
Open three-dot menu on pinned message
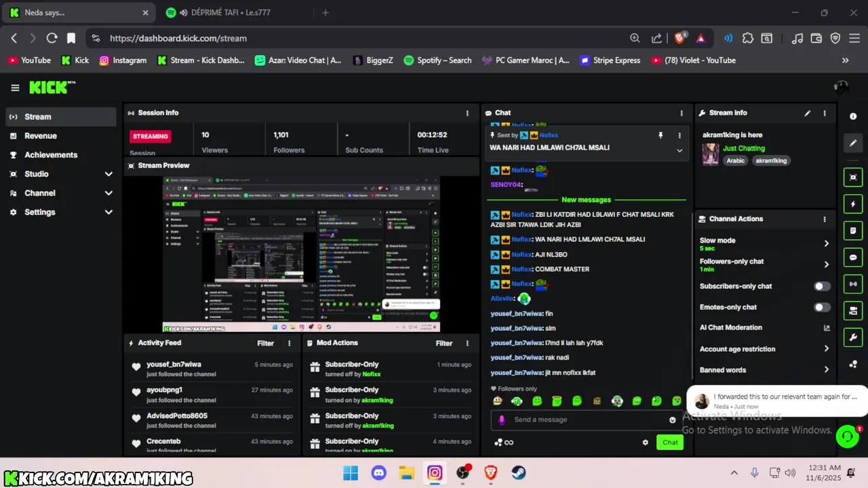[679, 136]
